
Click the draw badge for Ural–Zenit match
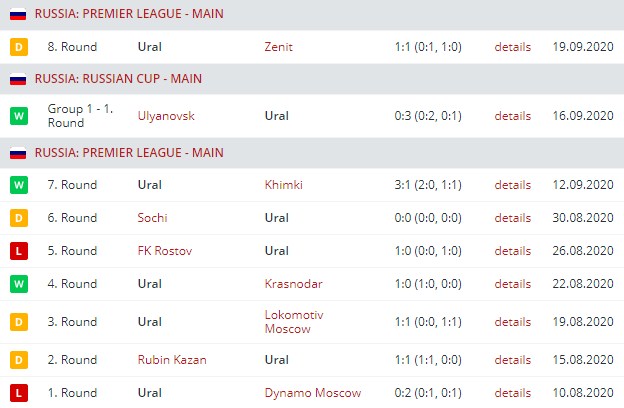coord(18,47)
